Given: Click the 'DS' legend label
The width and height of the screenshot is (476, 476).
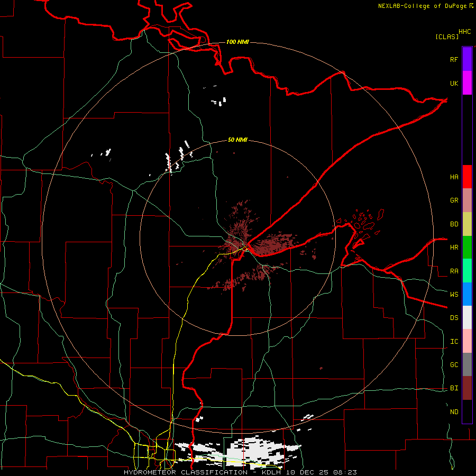Looking at the screenshot, I should [454, 318].
